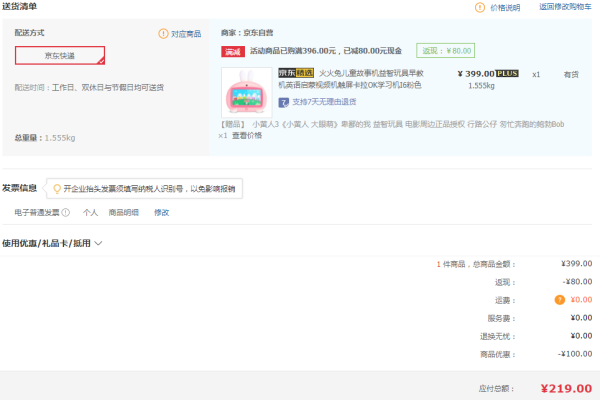Click the 返现 -¥80.00 summary value

577,282
